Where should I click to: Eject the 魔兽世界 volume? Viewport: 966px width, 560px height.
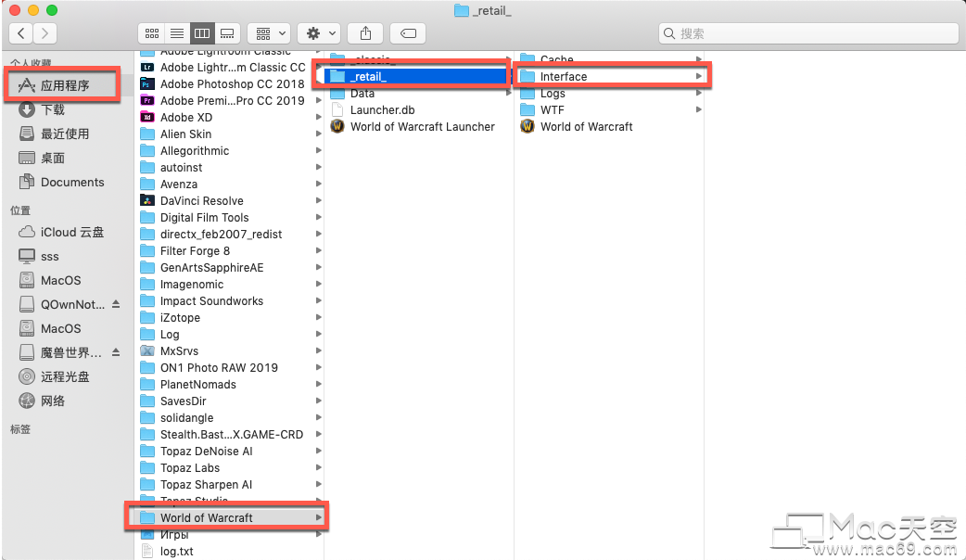pos(116,352)
